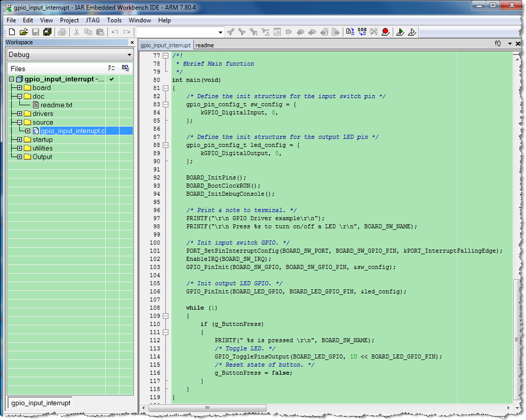
Task: Open the Edit menu
Action: coord(28,20)
